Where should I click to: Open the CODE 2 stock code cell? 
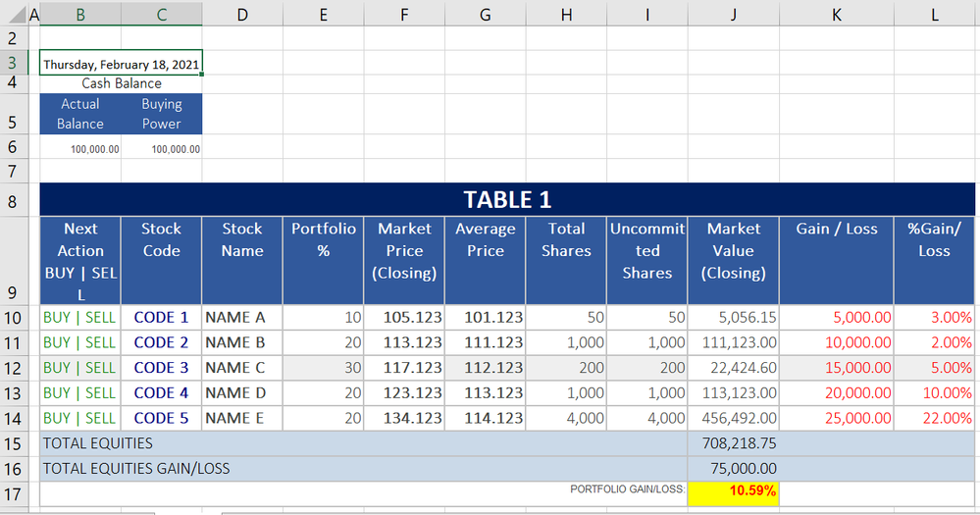[161, 342]
